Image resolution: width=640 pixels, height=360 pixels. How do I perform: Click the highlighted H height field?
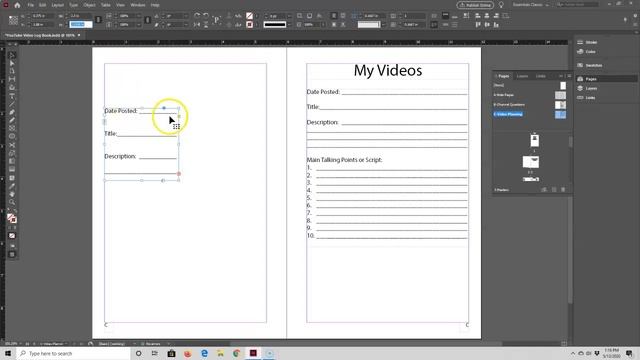pyautogui.click(x=80, y=25)
